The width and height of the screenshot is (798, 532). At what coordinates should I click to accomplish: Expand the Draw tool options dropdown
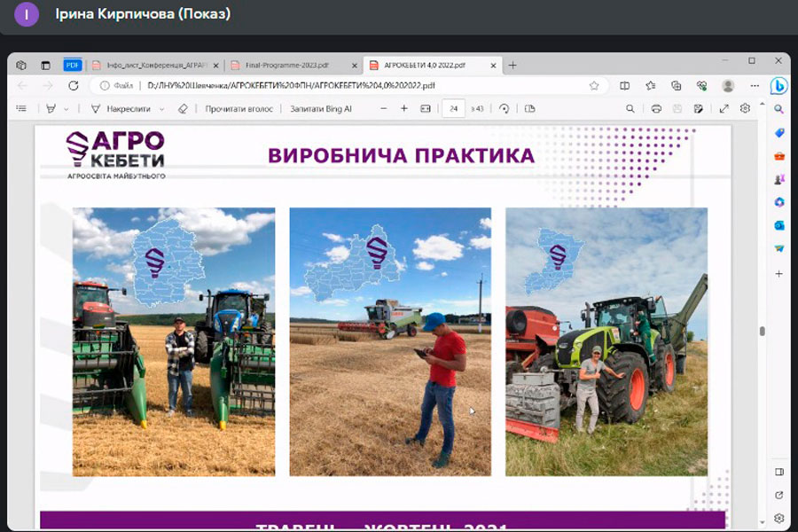pos(161,108)
